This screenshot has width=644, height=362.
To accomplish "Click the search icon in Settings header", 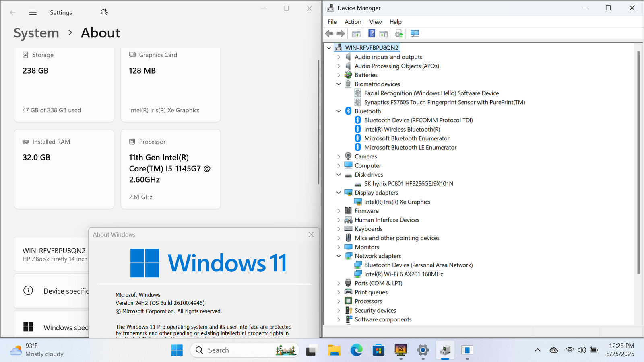I will coord(104,12).
